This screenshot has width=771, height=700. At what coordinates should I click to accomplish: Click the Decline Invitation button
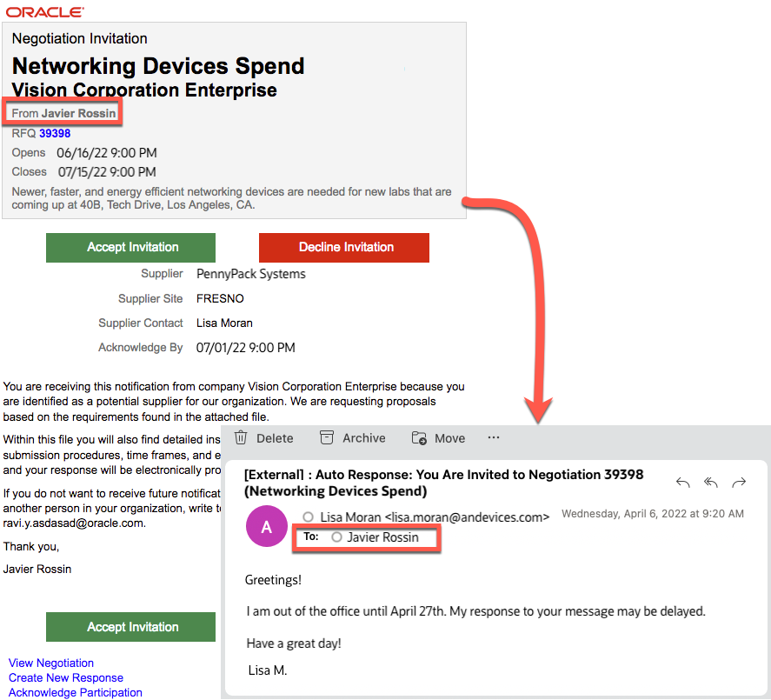point(344,248)
